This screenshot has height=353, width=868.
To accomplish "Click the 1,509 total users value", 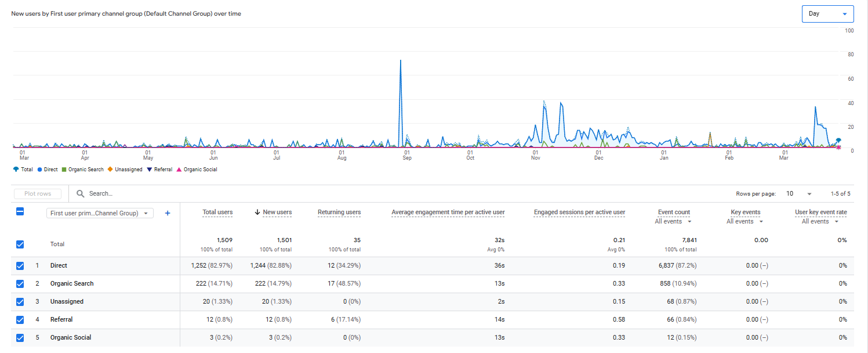I will [224, 240].
